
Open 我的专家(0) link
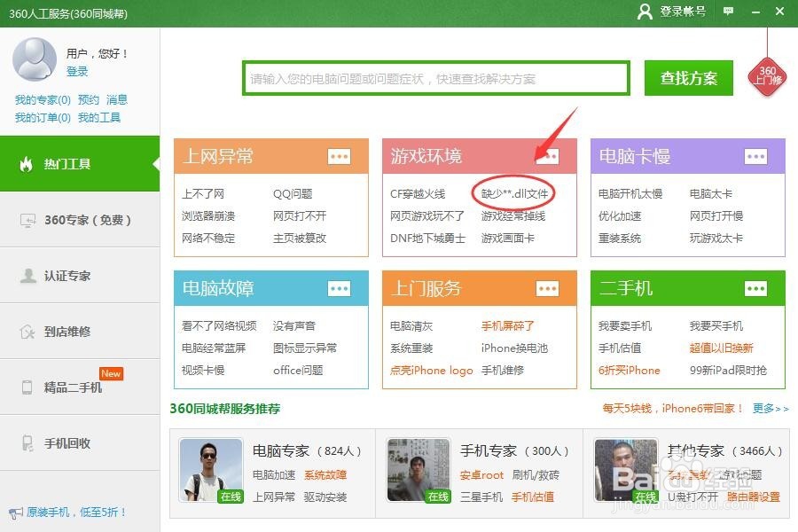click(x=43, y=100)
